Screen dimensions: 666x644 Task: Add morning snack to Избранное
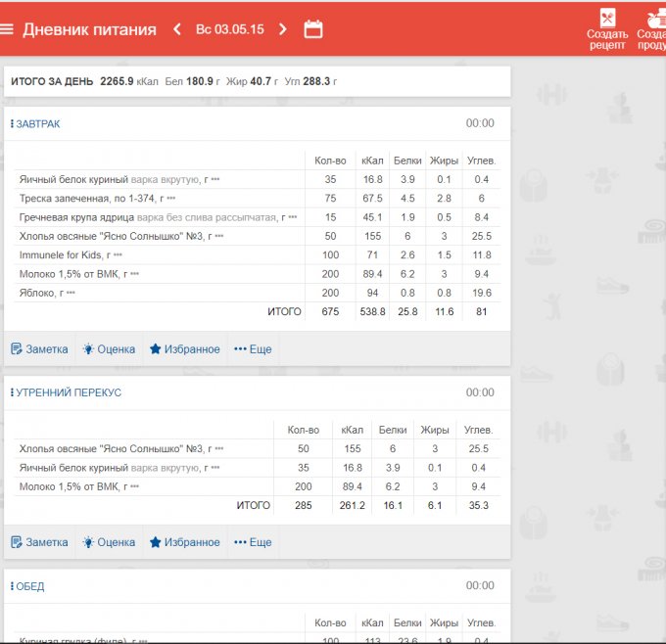pos(184,542)
